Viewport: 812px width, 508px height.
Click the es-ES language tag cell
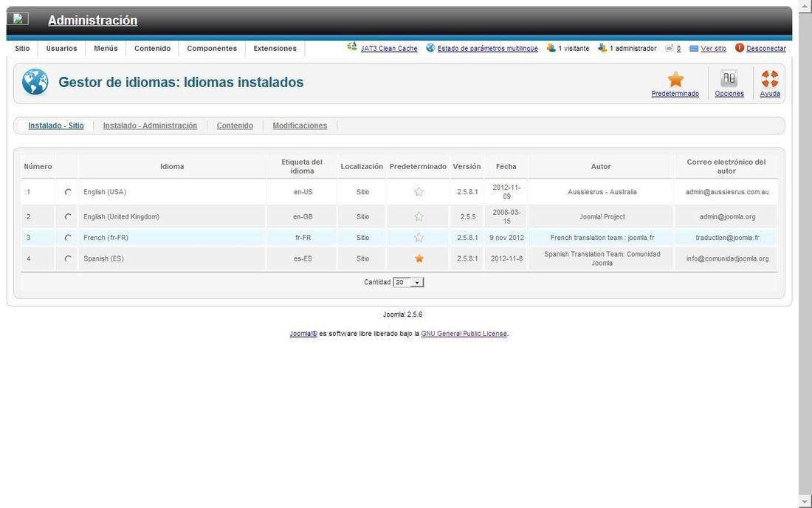click(x=303, y=258)
